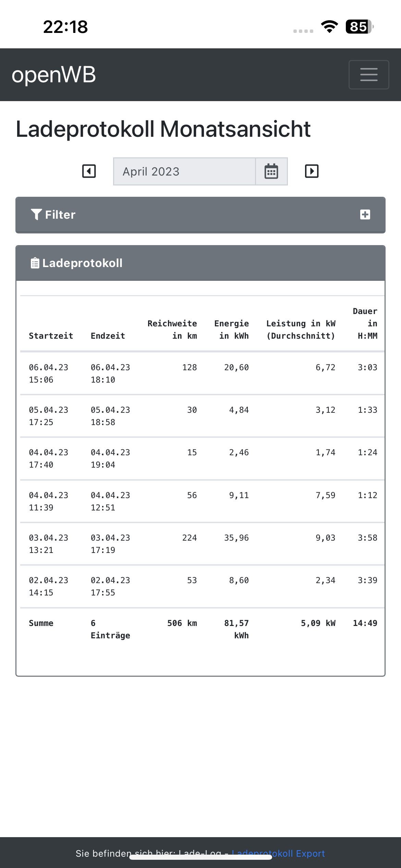401x868 pixels.
Task: Expand the Filter panel plus icon
Action: click(x=365, y=215)
